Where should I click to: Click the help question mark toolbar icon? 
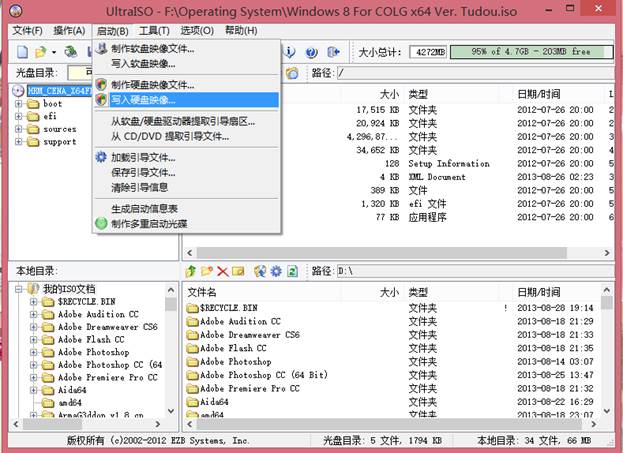[x=310, y=51]
